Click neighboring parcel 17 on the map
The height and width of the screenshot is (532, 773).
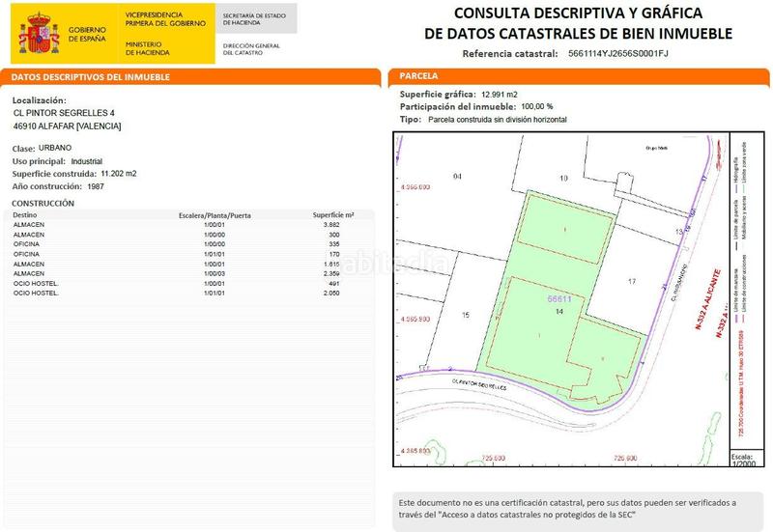pyautogui.click(x=631, y=281)
